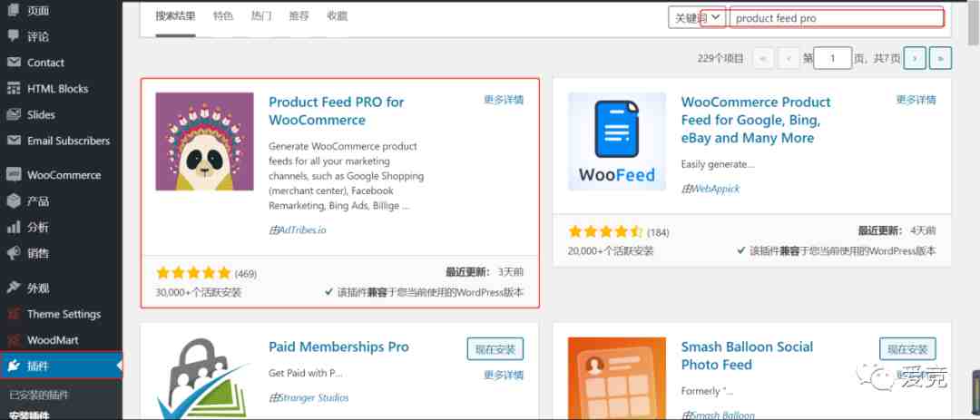
Task: Click the WoodMart sidebar icon
Action: coord(13,340)
